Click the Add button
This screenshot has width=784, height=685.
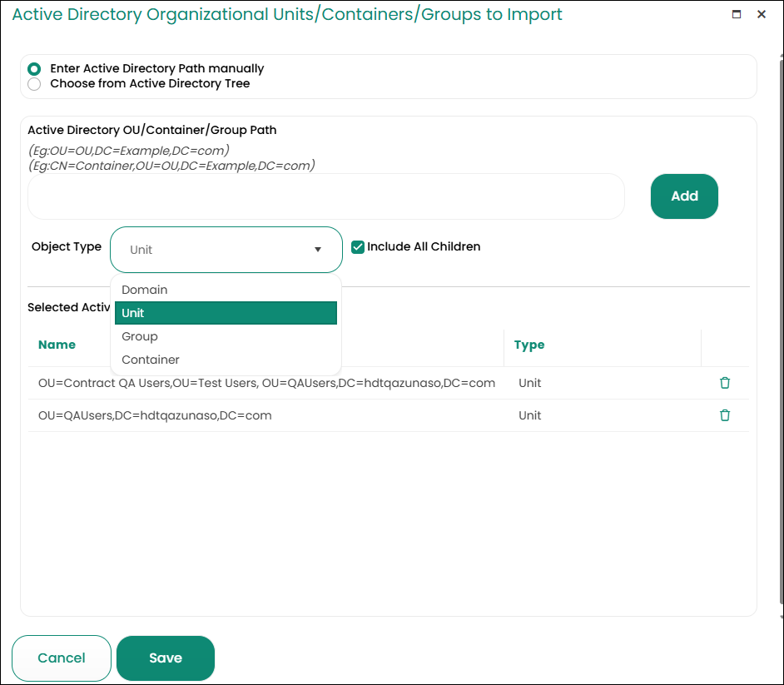(x=684, y=196)
